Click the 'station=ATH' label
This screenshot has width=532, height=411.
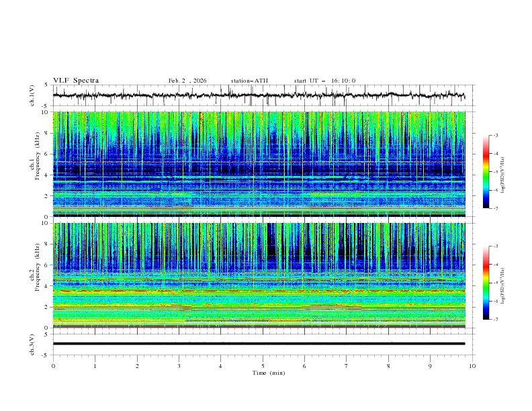pyautogui.click(x=249, y=81)
